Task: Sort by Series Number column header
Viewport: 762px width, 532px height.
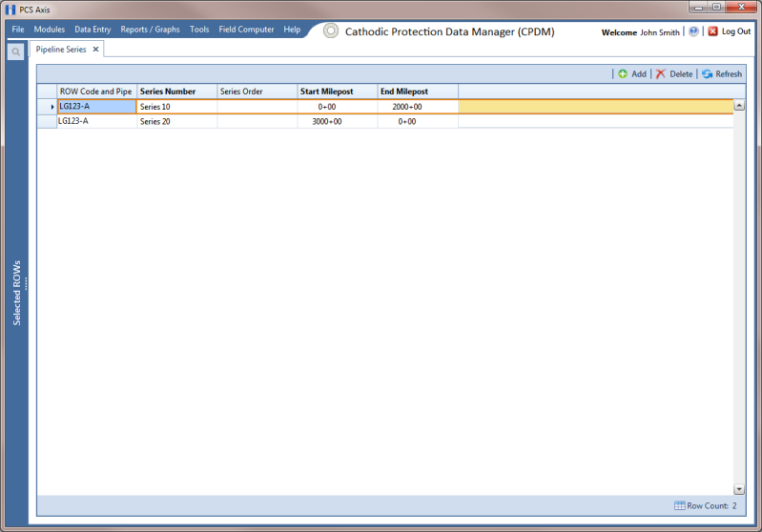Action: [x=176, y=92]
